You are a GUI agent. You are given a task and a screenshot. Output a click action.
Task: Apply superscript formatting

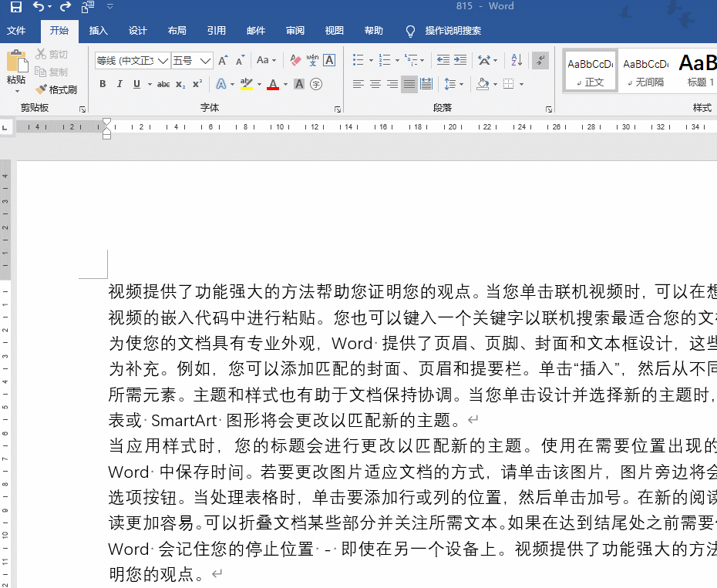[196, 84]
